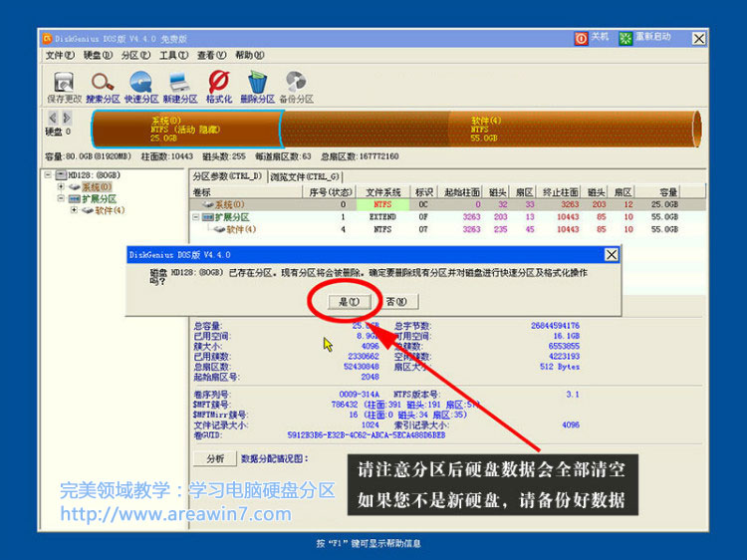Click the 26844594176 total bytes value
The height and width of the screenshot is (560, 747).
point(555,326)
